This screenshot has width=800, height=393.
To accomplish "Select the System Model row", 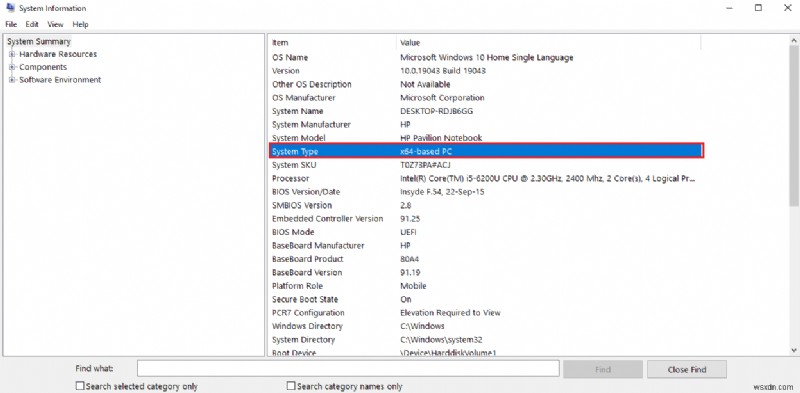I will pos(485,138).
